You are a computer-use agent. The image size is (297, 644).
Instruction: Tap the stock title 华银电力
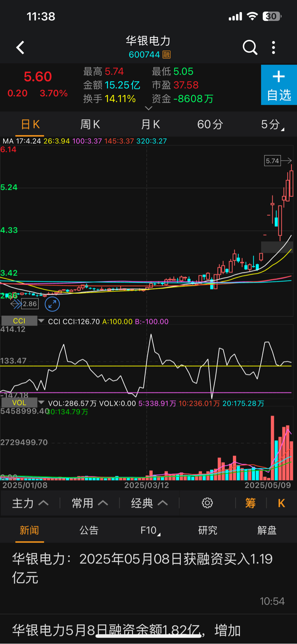pos(148,41)
